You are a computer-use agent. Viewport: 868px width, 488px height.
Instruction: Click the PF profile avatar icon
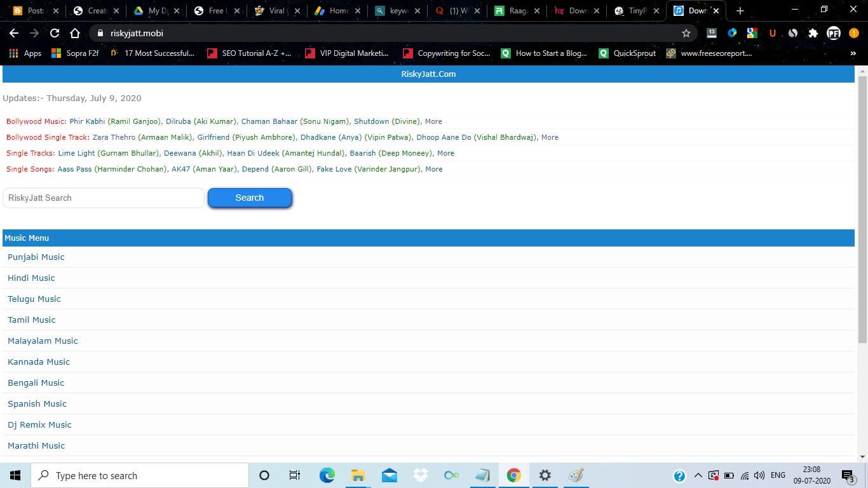tap(834, 33)
